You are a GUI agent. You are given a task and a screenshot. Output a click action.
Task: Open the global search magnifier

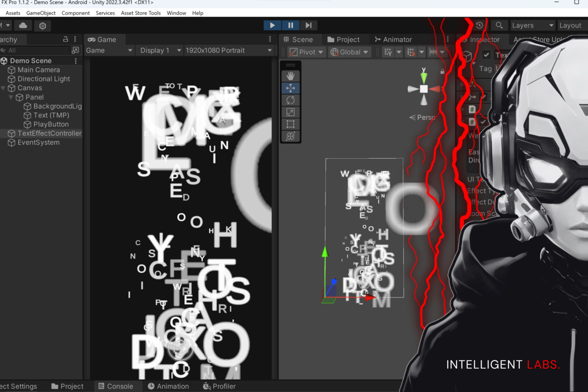499,25
